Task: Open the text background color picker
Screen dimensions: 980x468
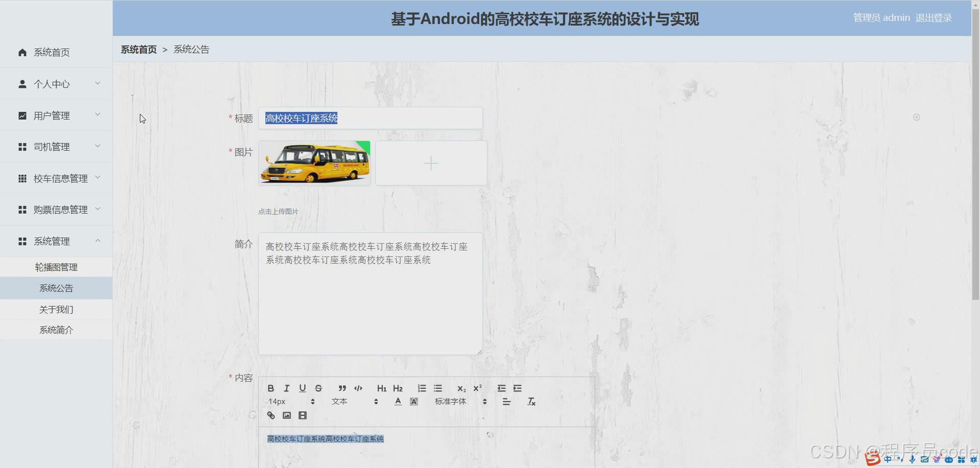Action: click(414, 402)
